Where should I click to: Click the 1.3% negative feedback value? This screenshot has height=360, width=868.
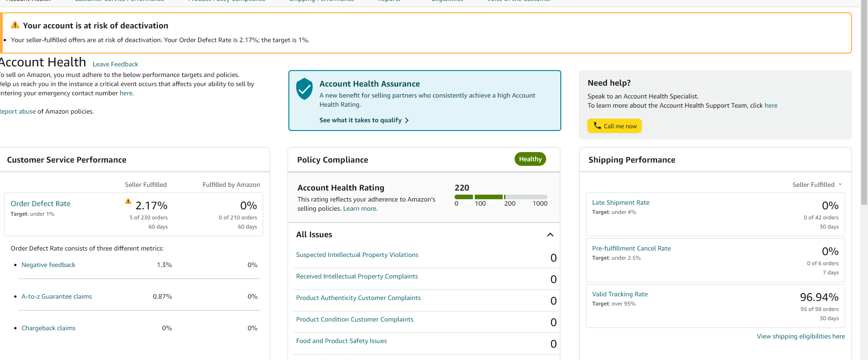[x=164, y=265]
